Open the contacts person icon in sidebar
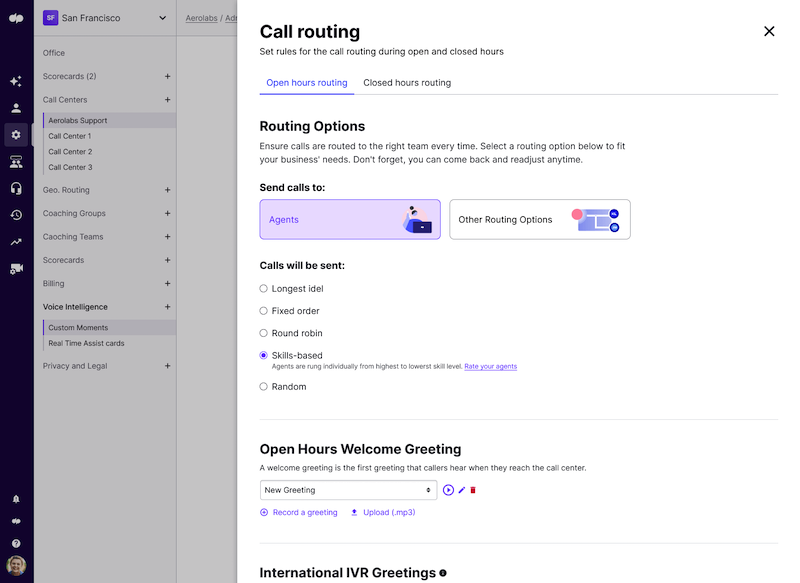The height and width of the screenshot is (583, 800). tap(16, 108)
